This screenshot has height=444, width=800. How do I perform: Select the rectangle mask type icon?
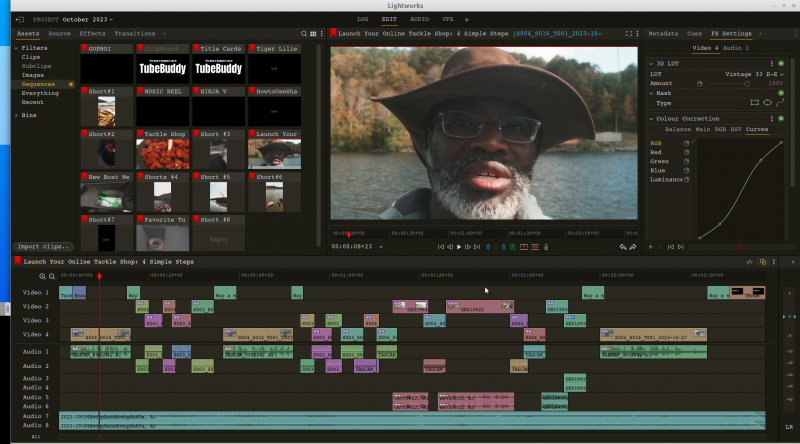(x=754, y=102)
